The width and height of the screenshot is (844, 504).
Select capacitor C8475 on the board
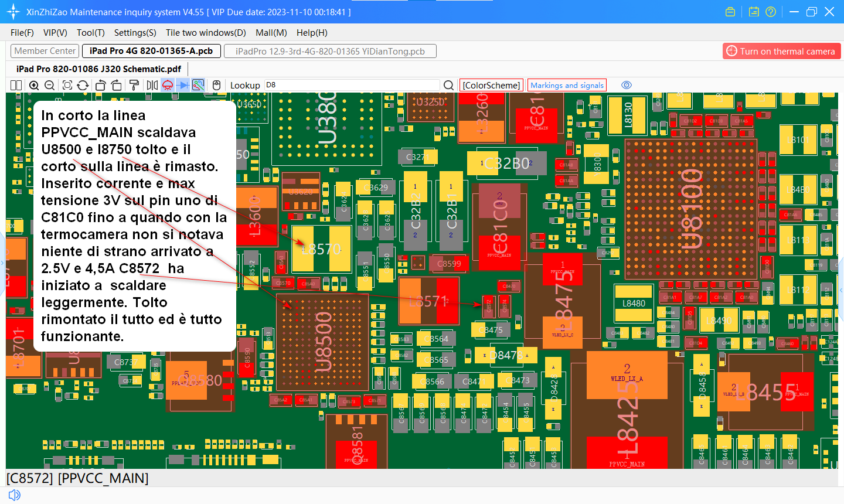(x=490, y=329)
